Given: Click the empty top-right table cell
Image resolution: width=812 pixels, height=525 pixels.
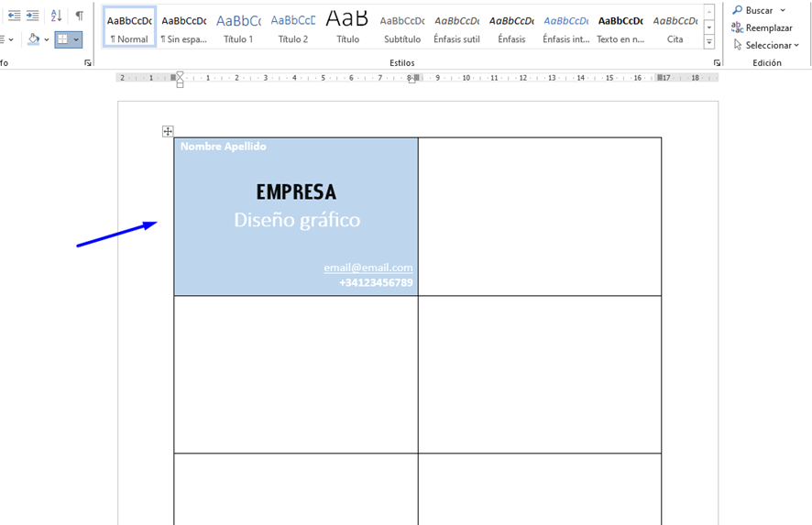Looking at the screenshot, I should tap(539, 216).
